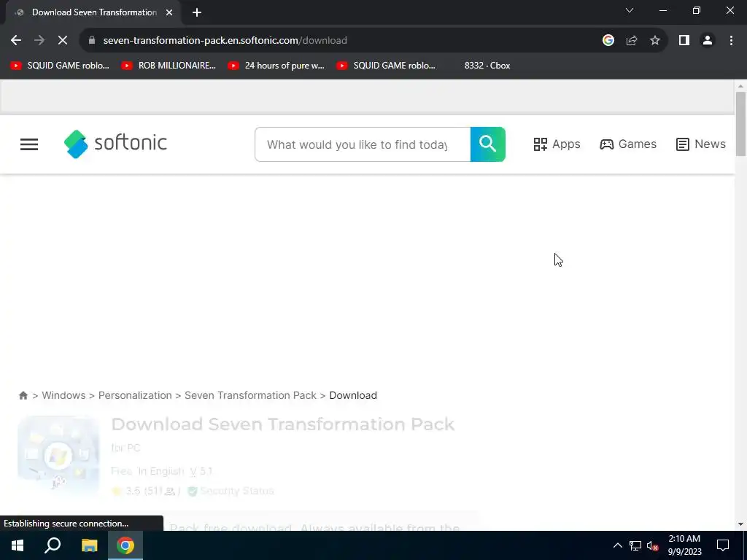
Task: Open a new tab with the plus button
Action: point(197,12)
